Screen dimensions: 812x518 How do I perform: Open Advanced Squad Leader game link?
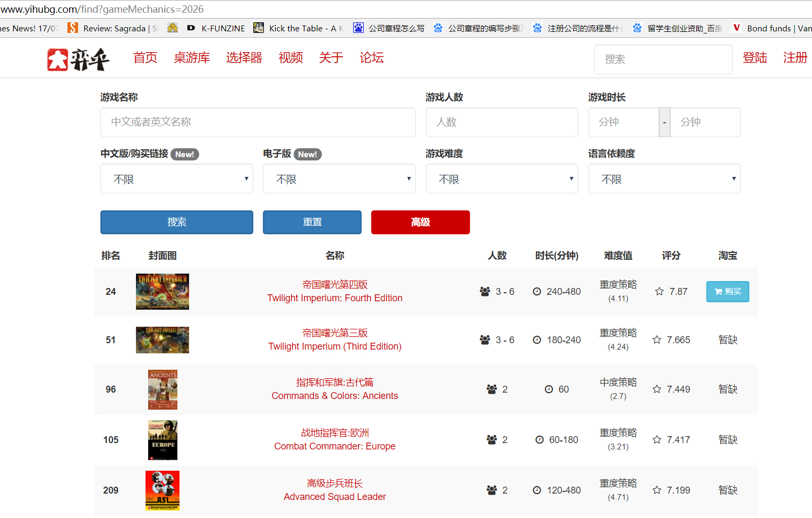tap(335, 490)
